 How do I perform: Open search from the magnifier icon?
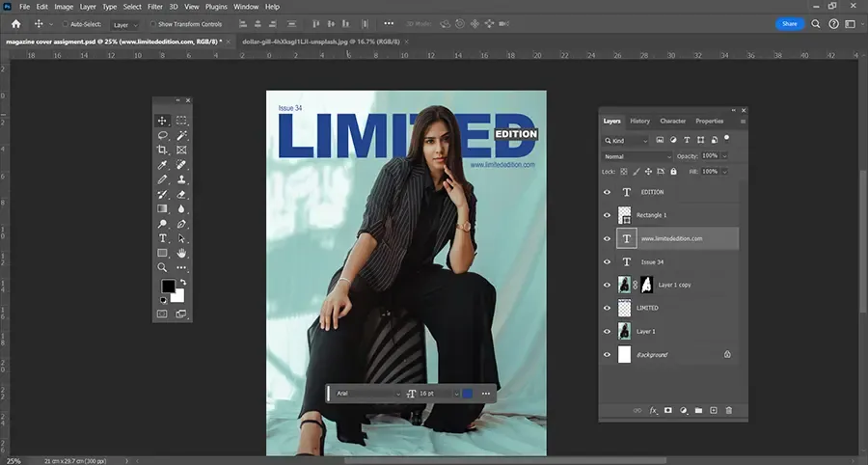tap(815, 24)
